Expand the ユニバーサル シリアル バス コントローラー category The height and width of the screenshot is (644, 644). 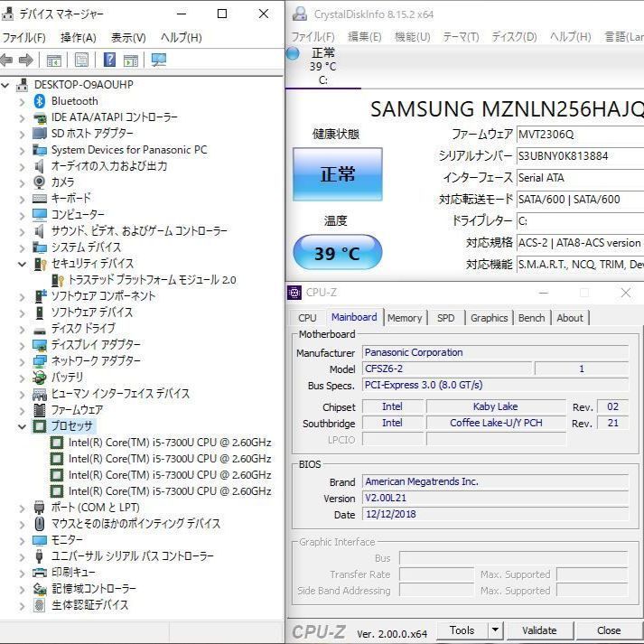23,557
